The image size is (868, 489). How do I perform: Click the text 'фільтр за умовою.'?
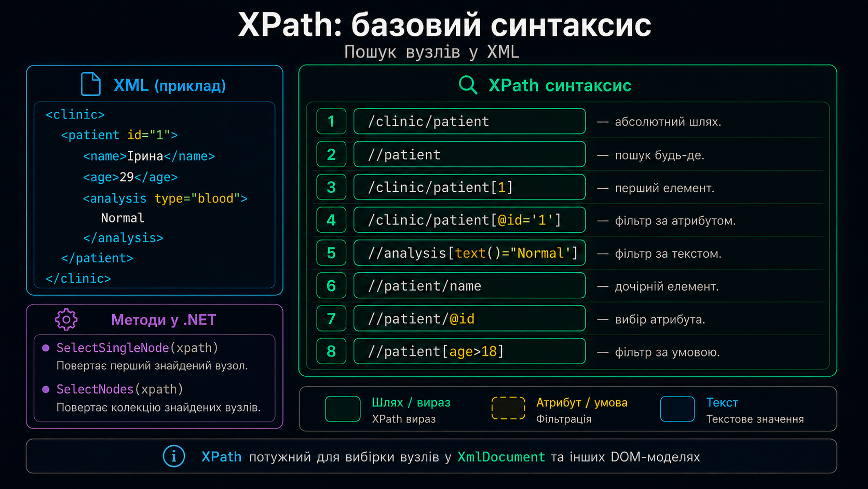tap(667, 352)
